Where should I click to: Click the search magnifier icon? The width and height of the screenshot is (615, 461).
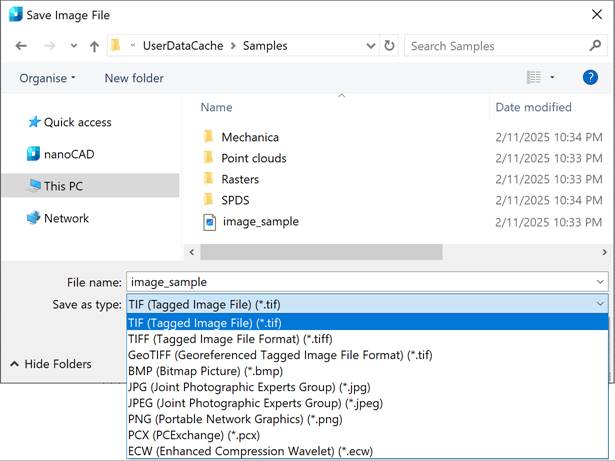point(595,46)
